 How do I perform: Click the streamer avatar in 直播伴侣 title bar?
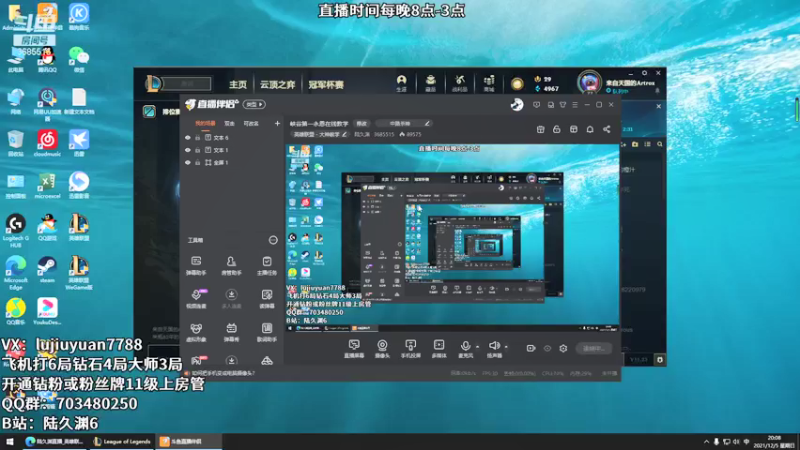click(x=517, y=104)
